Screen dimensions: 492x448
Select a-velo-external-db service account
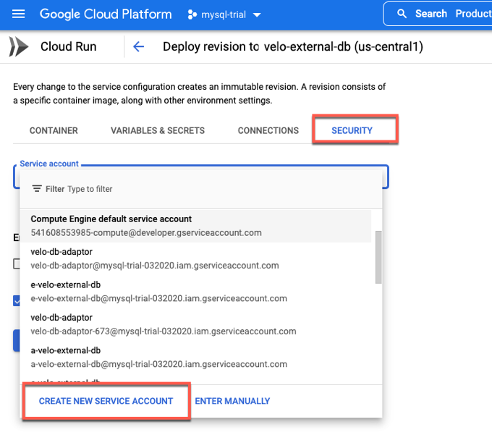195,358
